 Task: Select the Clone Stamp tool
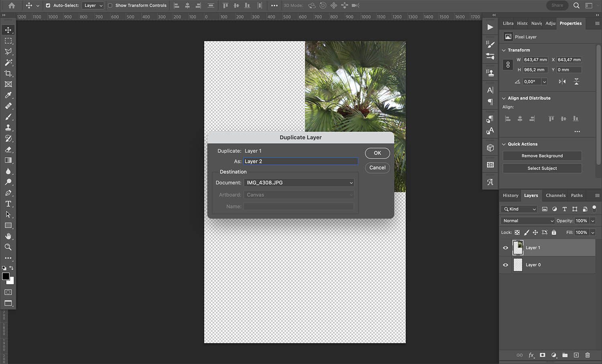[8, 128]
